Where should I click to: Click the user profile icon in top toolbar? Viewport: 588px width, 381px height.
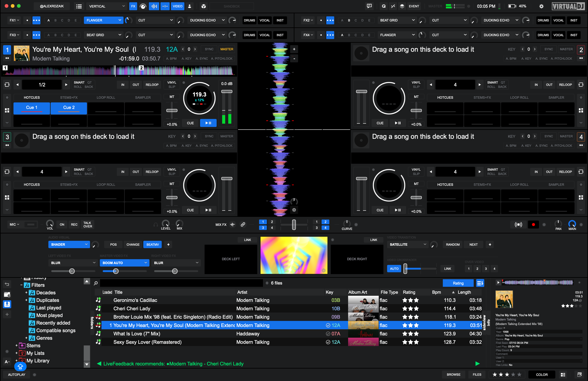pyautogui.click(x=189, y=6)
